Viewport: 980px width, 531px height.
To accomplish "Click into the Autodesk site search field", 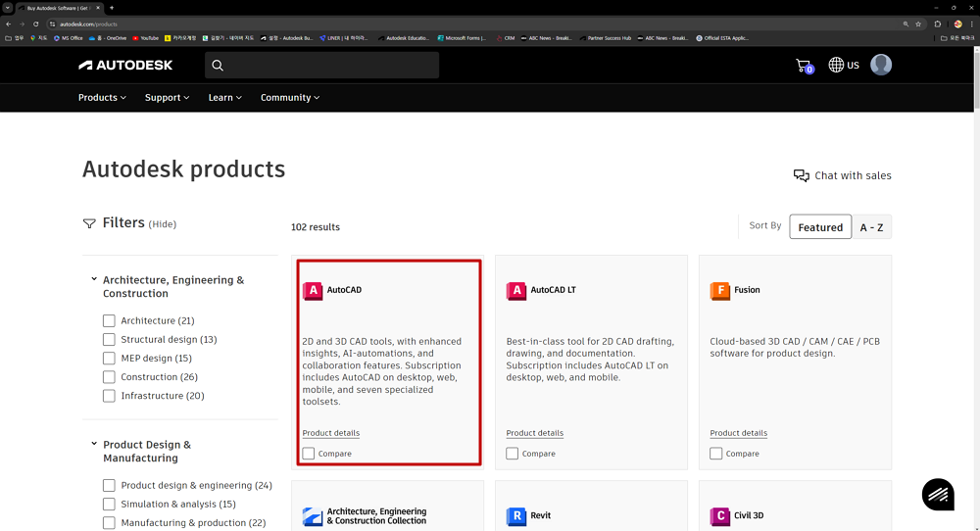I will [x=321, y=65].
